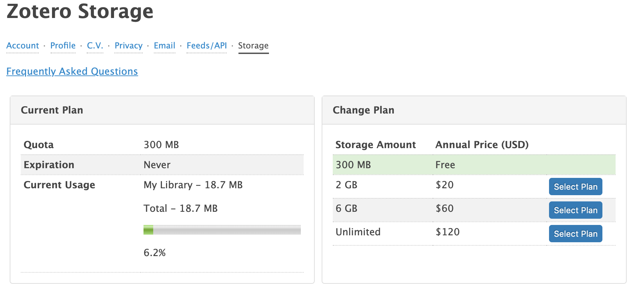Click the 6.2% usage percentage text

point(155,253)
